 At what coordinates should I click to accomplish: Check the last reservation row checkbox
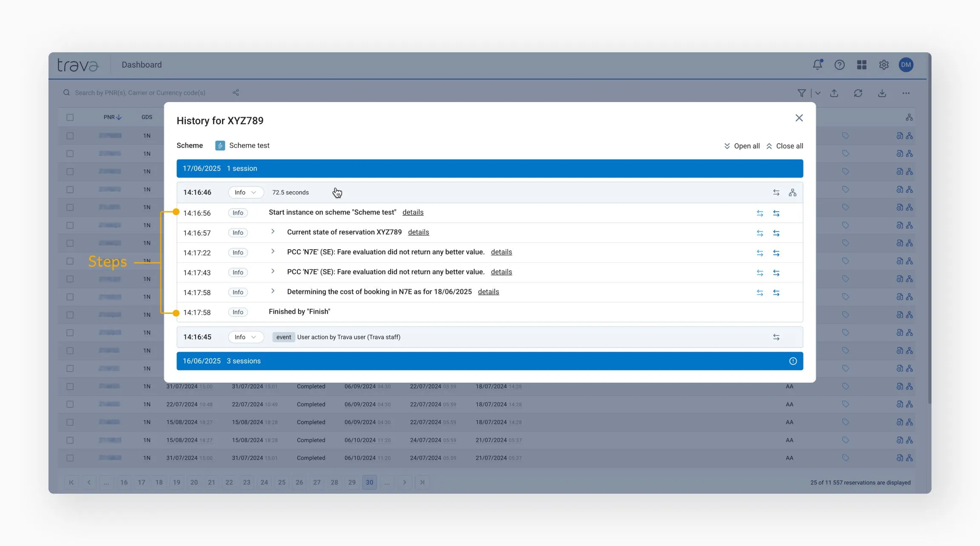(x=70, y=458)
